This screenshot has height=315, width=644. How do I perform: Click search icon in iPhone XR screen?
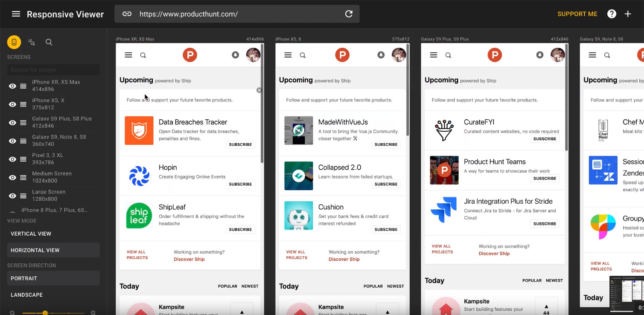click(x=143, y=55)
